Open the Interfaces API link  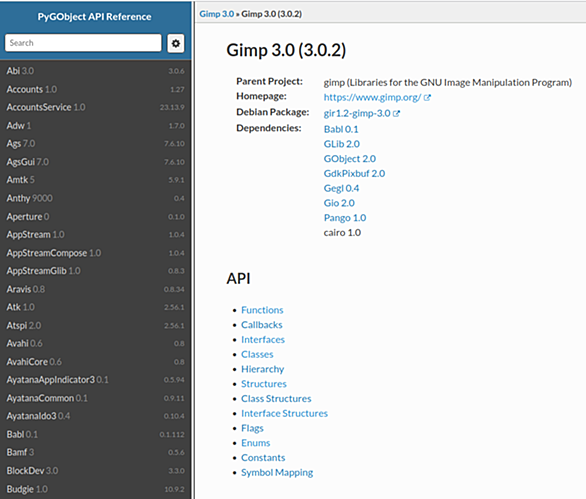coord(263,340)
